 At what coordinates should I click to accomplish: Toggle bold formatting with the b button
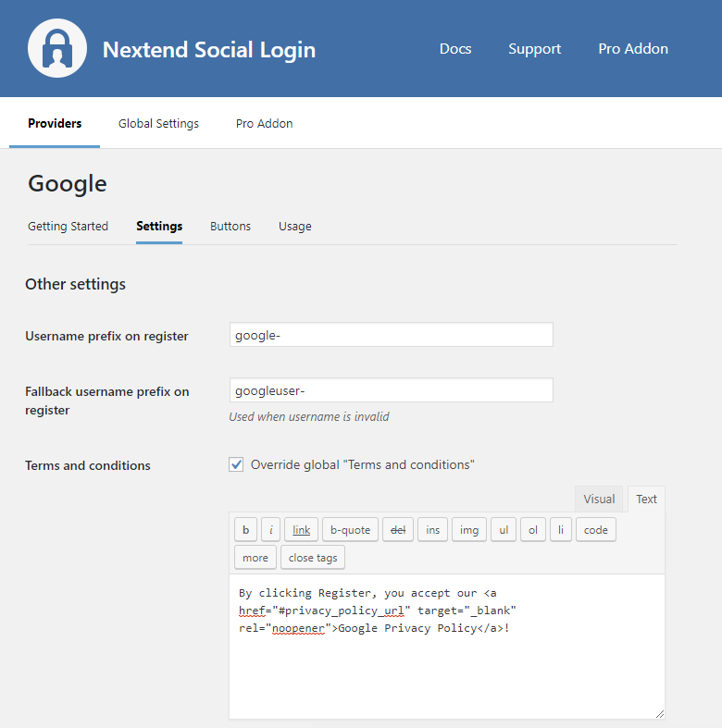245,529
